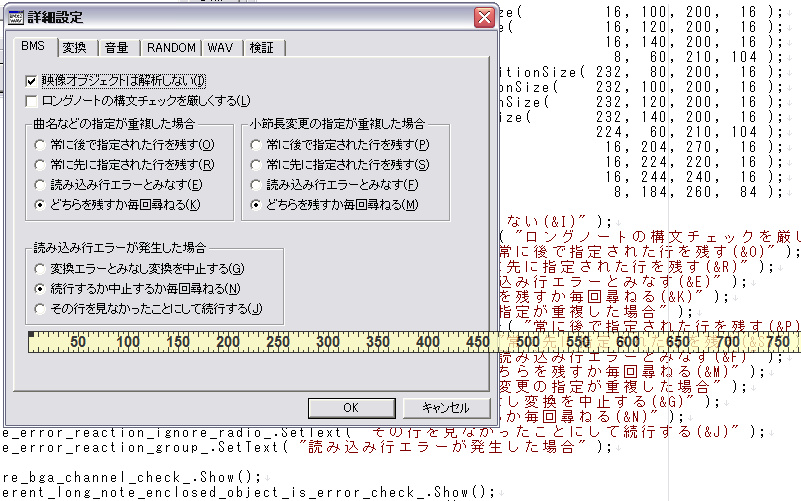This screenshot has width=801, height=501.
Task: Open the RANDOM tab
Action: 171,48
